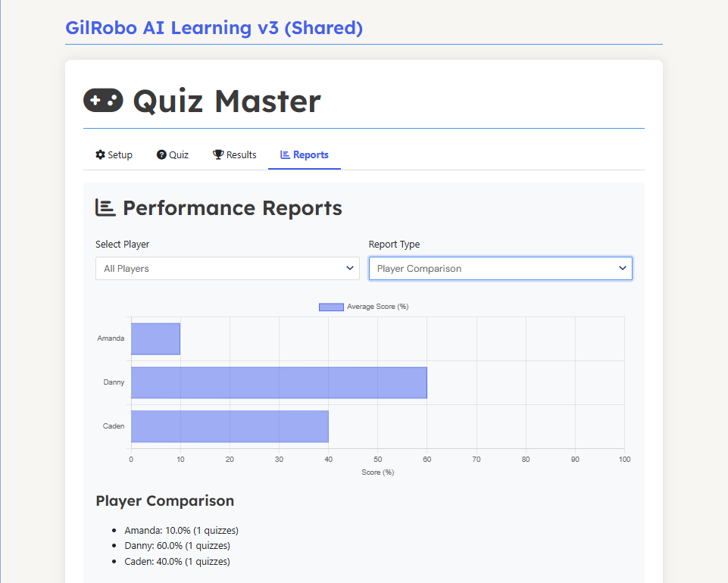Select the Reports tab

[305, 154]
